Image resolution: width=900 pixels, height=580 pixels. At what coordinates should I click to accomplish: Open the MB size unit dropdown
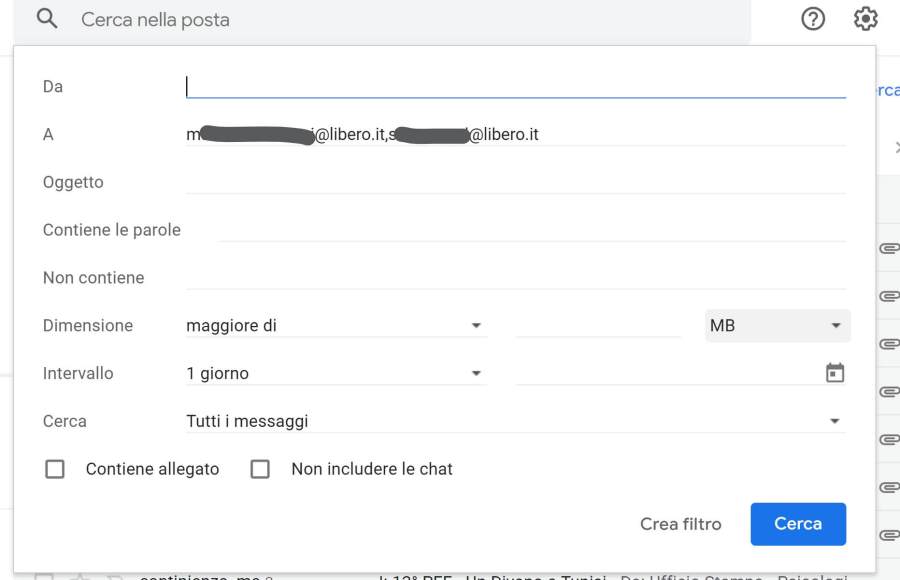tap(777, 326)
